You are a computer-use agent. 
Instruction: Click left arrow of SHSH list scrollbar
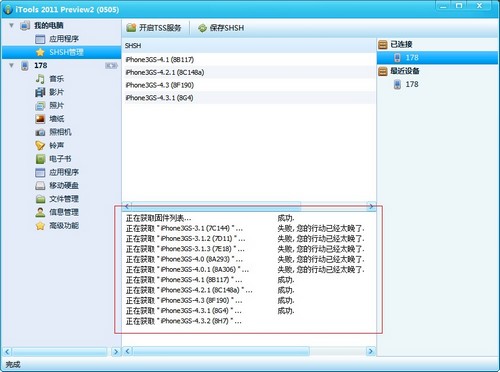pos(127,206)
